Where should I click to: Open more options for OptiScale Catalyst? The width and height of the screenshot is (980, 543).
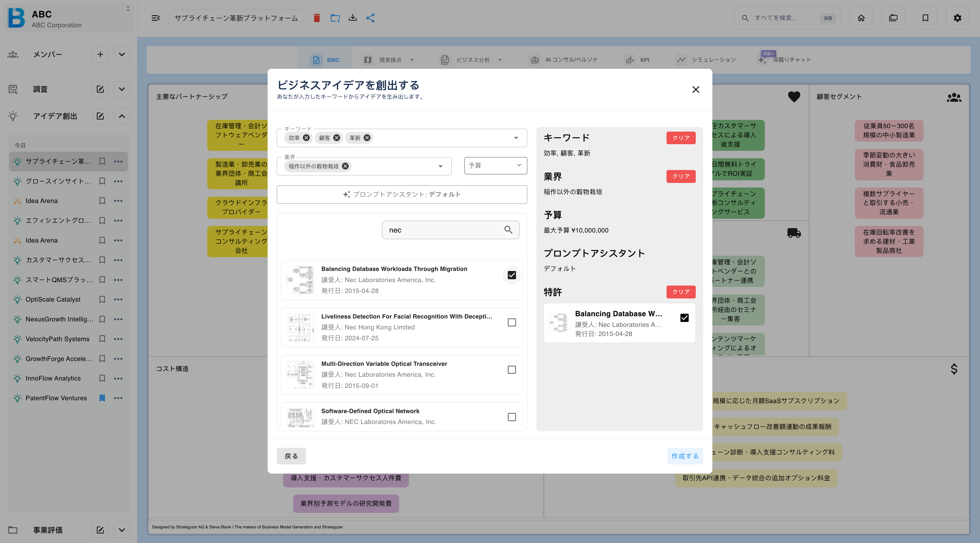[118, 300]
